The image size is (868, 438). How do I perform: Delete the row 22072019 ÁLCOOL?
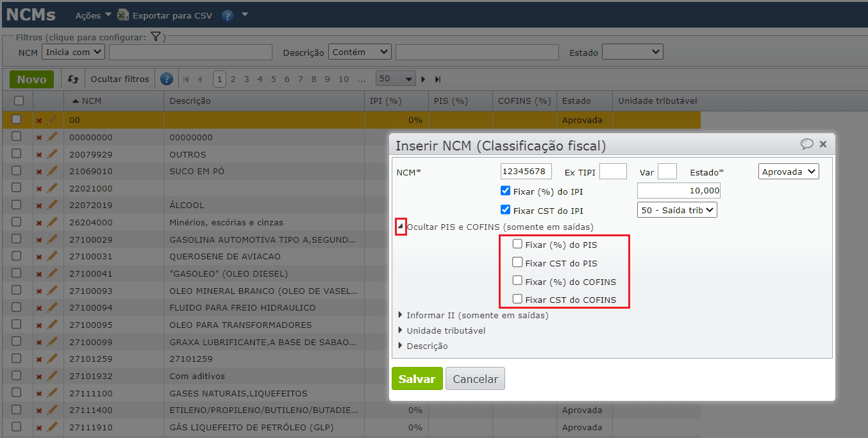click(x=39, y=206)
